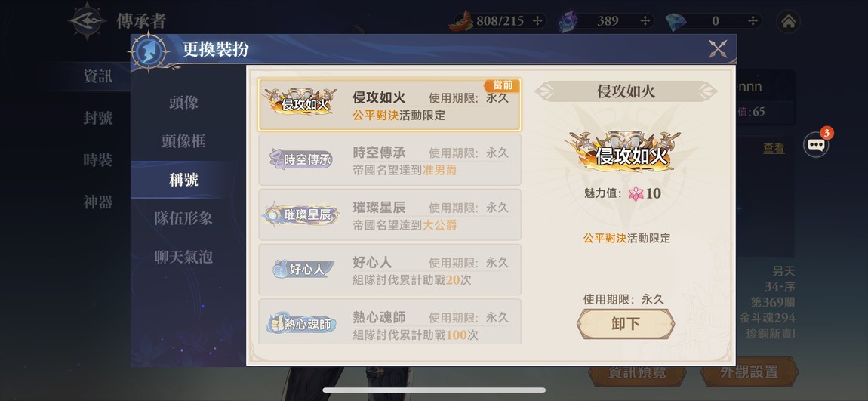Select the 頭像 tab
Image resolution: width=868 pixels, height=401 pixels.
[183, 103]
